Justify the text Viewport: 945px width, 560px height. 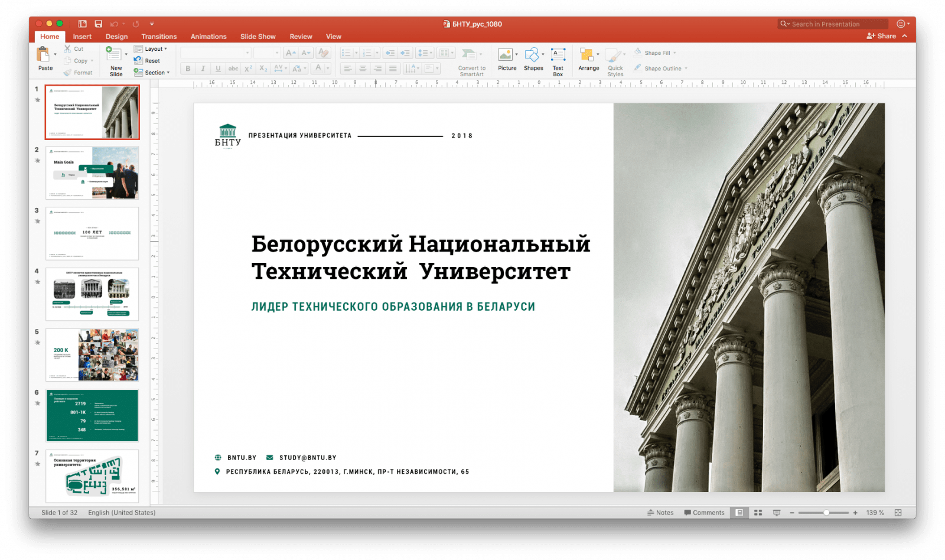(x=393, y=69)
